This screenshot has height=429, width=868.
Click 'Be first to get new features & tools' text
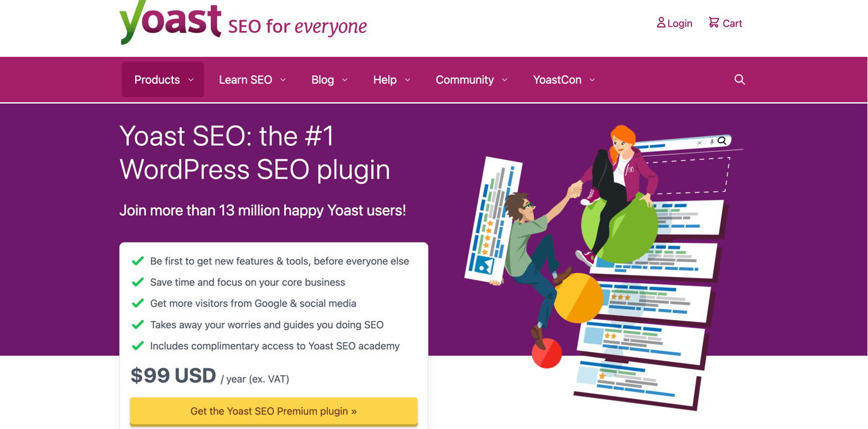pos(280,261)
